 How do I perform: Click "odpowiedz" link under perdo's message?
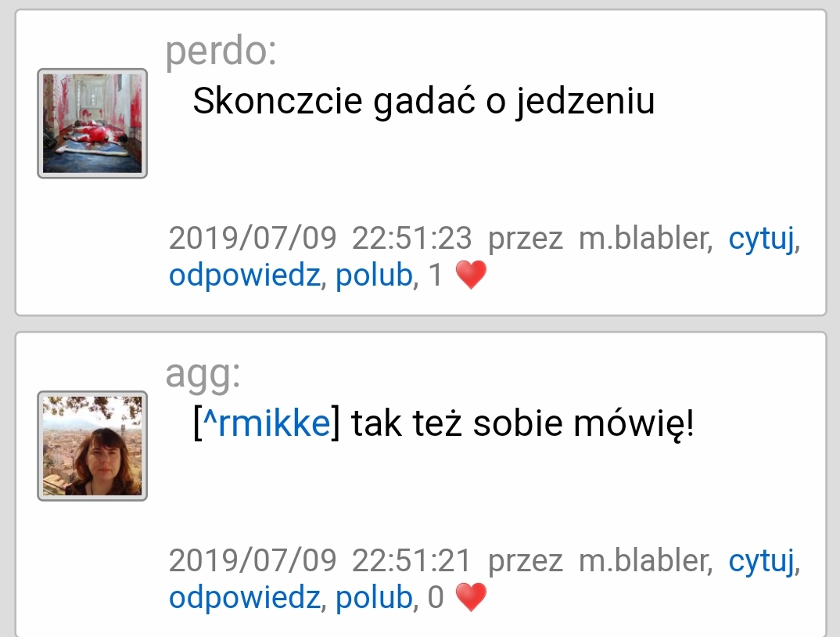[244, 275]
